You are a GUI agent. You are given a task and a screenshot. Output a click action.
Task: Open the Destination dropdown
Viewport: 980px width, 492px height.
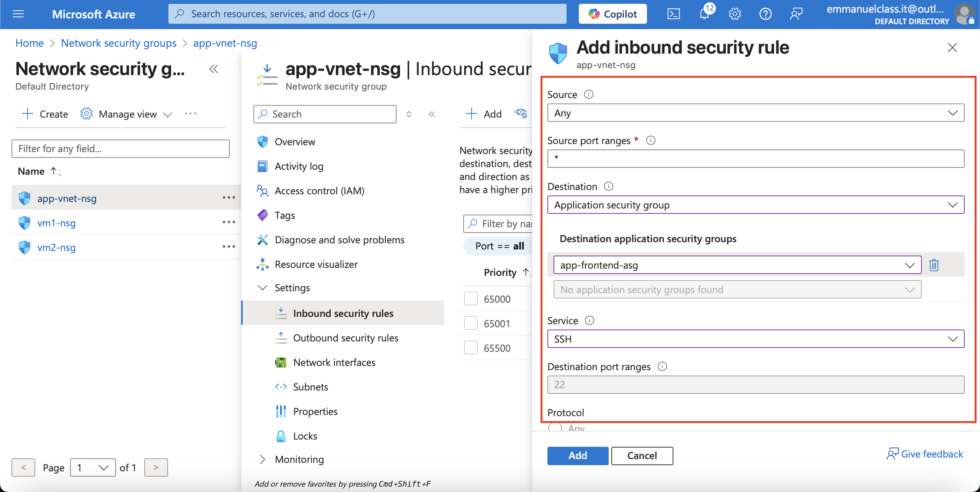[756, 205]
